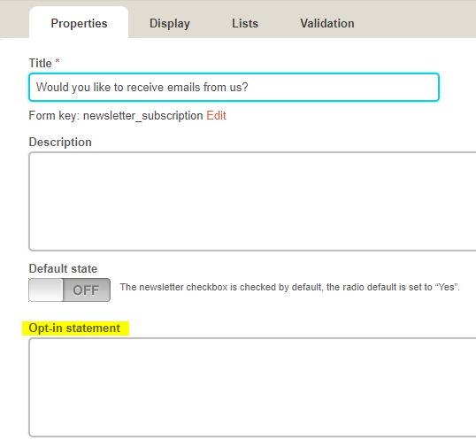Click the Title text input field
The image size is (476, 448).
[234, 87]
